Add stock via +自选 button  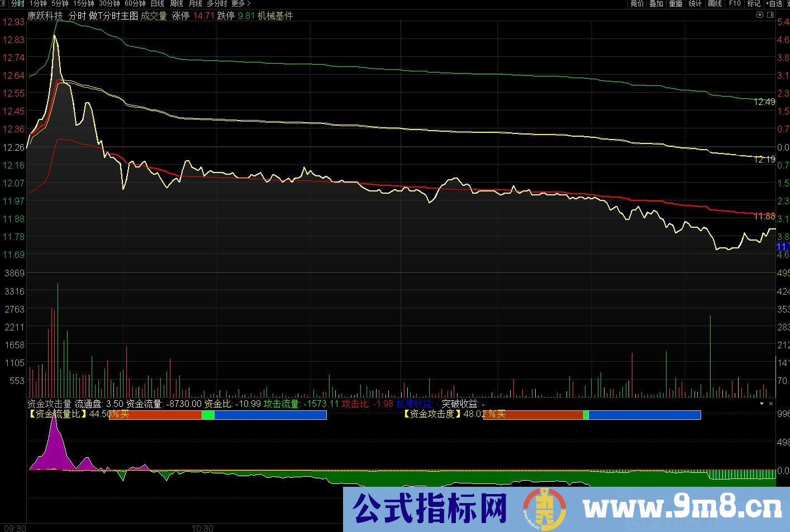[x=774, y=4]
